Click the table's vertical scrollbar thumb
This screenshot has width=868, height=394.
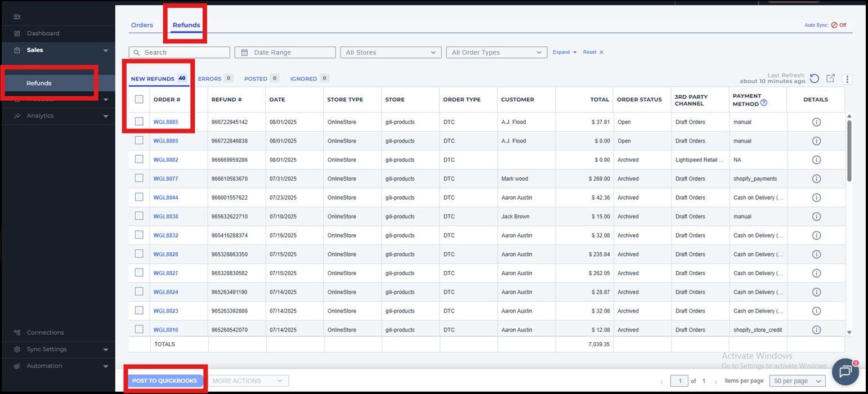tap(849, 149)
